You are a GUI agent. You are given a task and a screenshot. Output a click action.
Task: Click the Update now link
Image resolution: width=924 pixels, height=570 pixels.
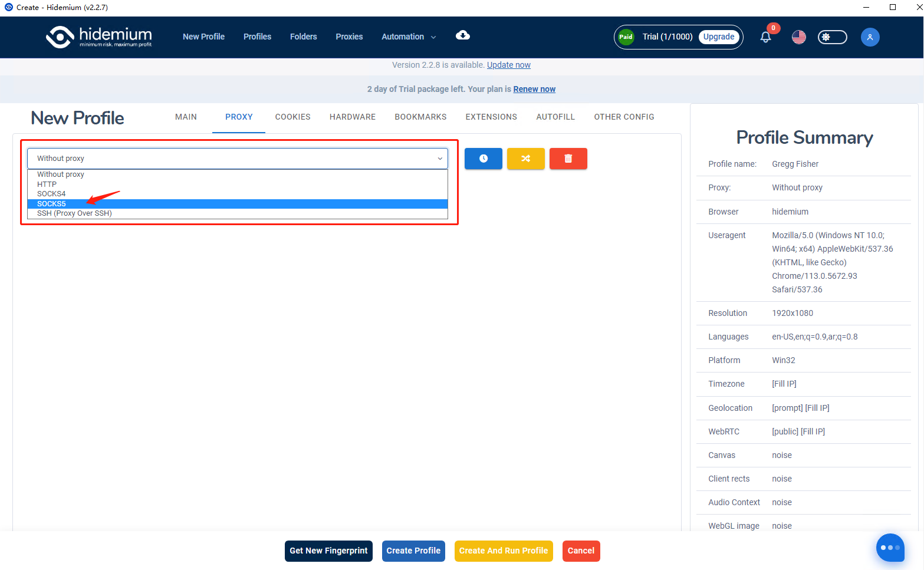508,65
